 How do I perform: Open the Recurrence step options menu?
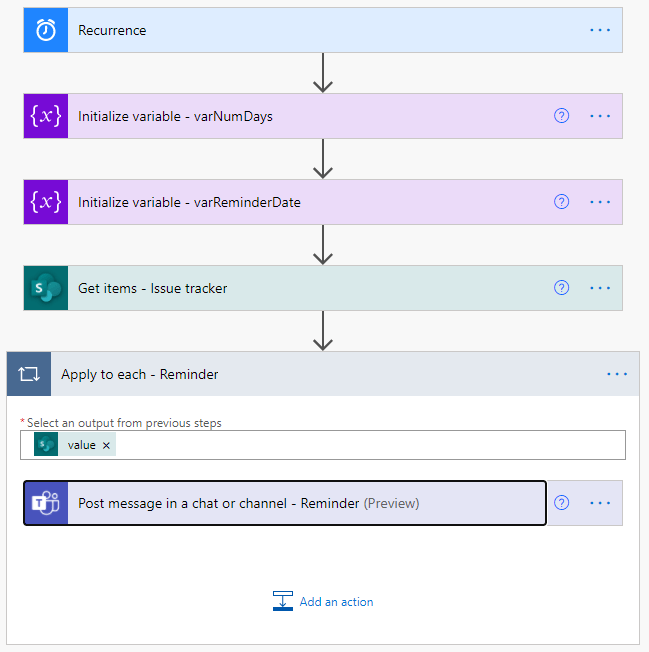600,30
